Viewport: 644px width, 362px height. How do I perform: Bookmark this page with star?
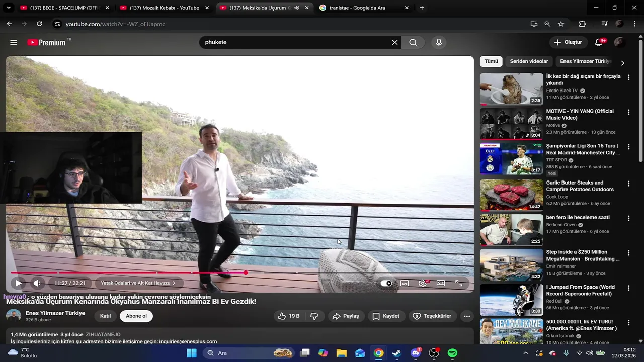[561, 24]
